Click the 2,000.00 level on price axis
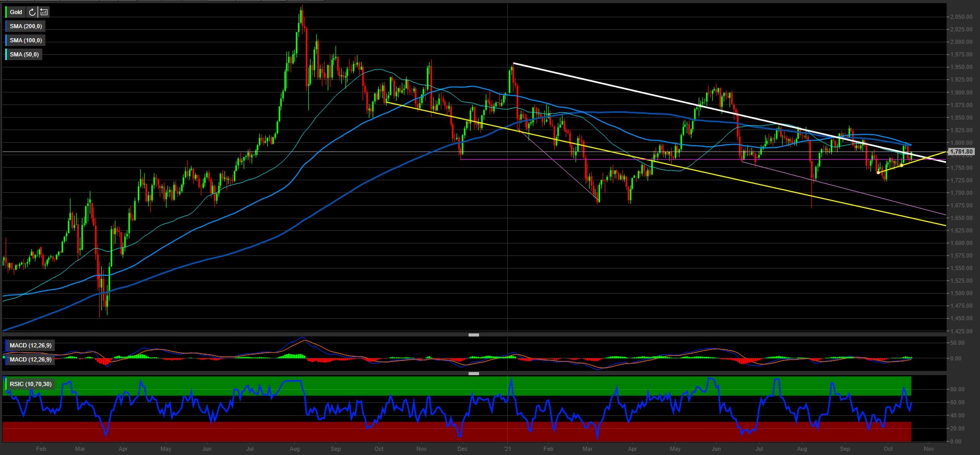The height and width of the screenshot is (455, 980). click(x=961, y=42)
